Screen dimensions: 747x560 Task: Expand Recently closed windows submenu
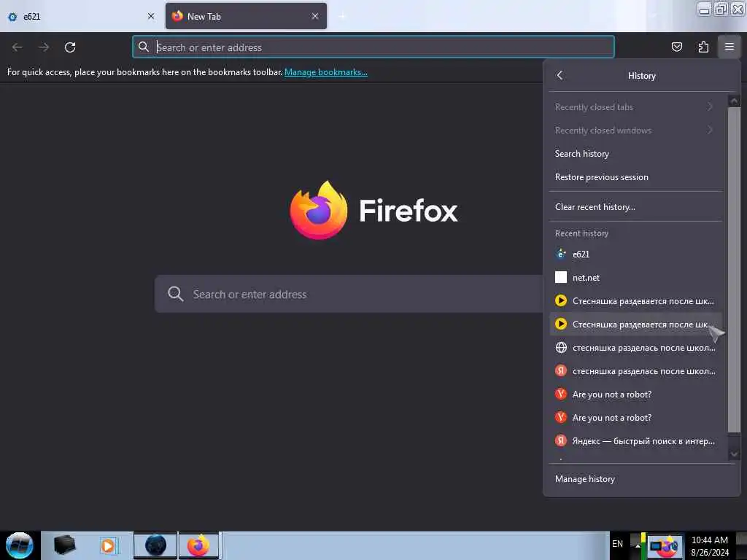[x=635, y=131]
